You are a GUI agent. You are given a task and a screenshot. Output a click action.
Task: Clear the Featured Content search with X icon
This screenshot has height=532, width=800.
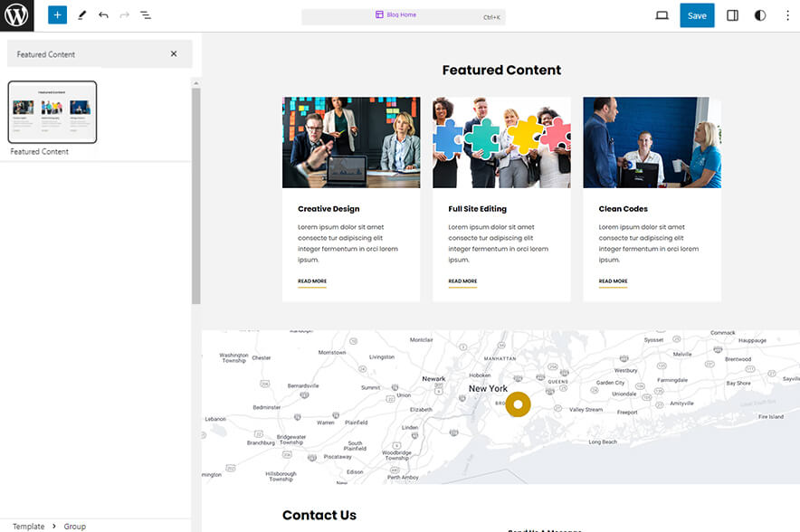pos(174,54)
